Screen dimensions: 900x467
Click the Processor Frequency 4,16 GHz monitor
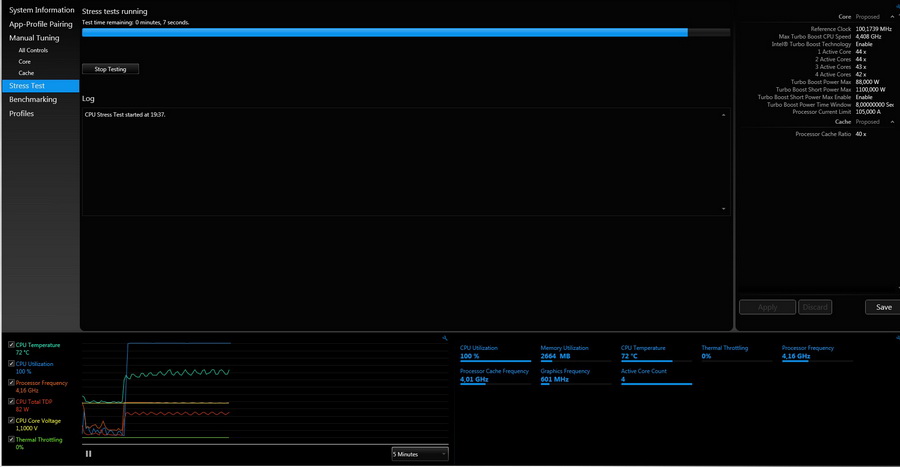[x=817, y=353]
